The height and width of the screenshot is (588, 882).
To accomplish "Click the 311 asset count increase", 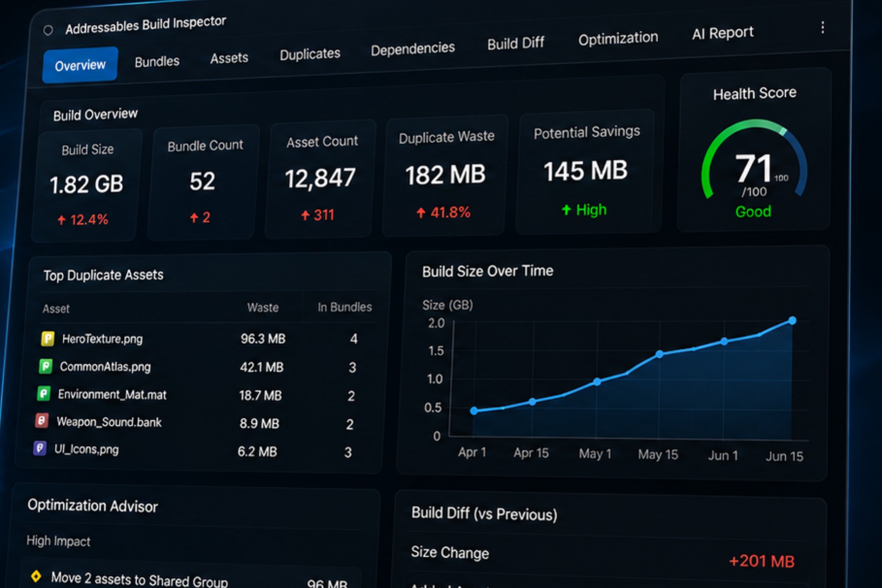I will pyautogui.click(x=318, y=215).
